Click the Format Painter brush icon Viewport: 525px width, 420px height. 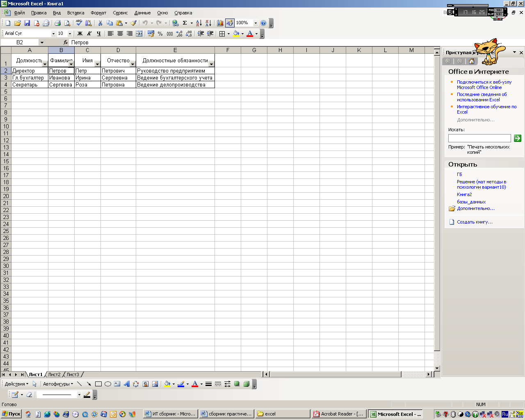(x=133, y=23)
